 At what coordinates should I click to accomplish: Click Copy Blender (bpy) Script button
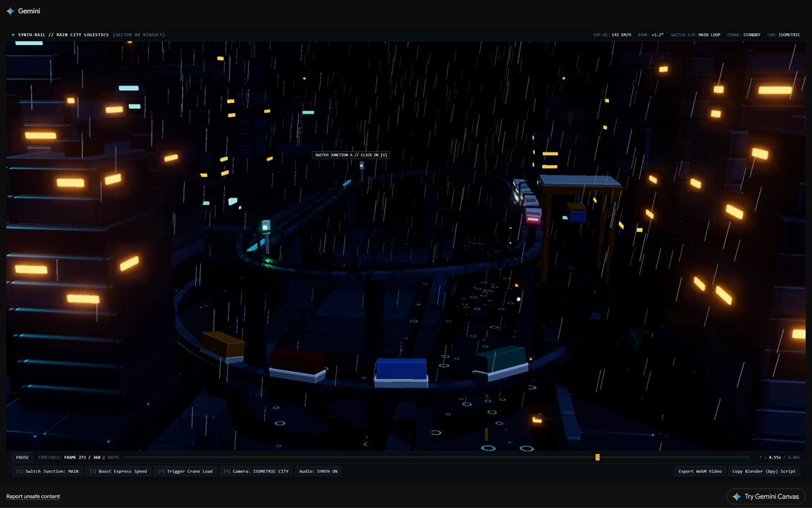click(764, 471)
